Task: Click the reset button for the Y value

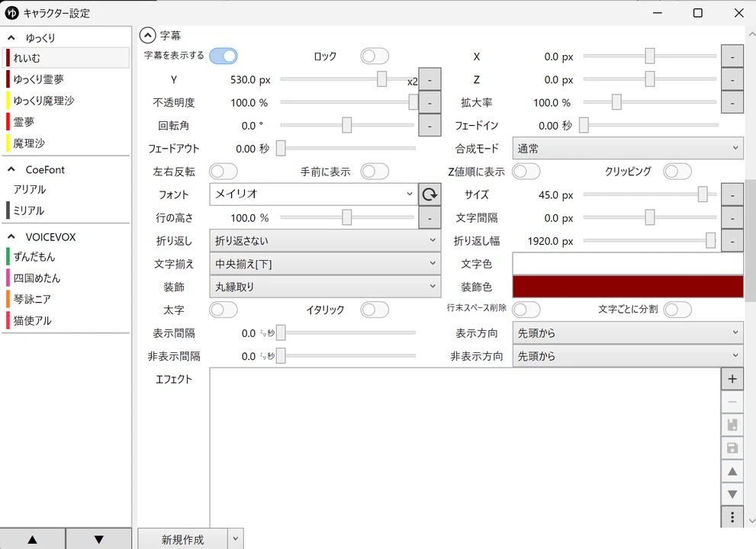Action: [x=429, y=79]
